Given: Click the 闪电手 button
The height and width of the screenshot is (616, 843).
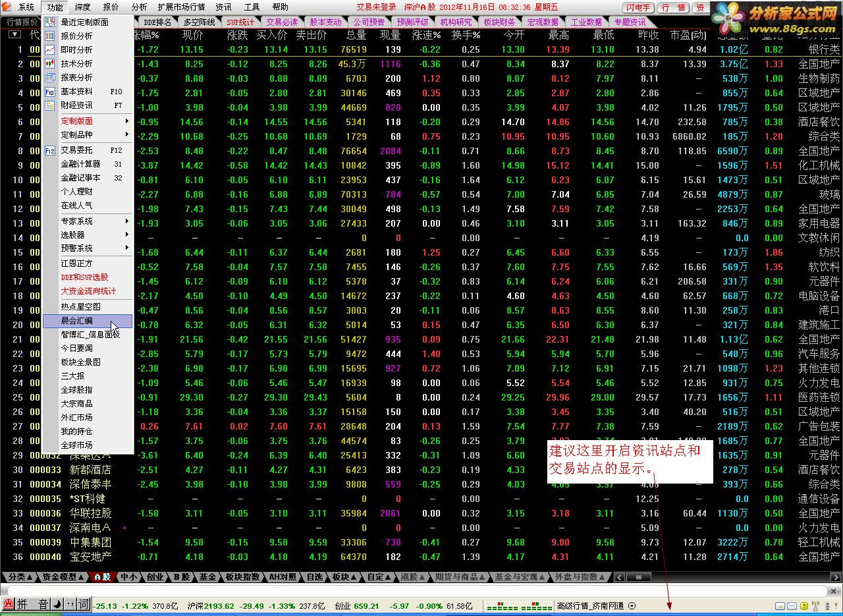Looking at the screenshot, I should 638,7.
